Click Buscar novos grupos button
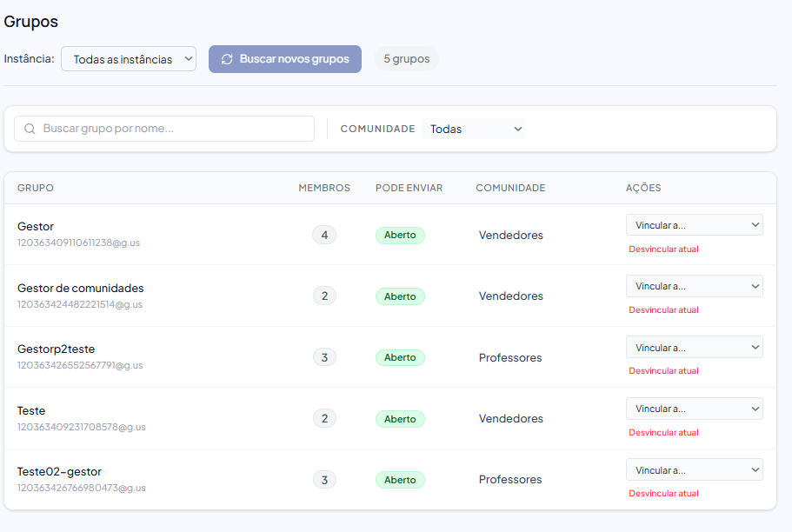Screen dimensions: 792x532 click(285, 59)
